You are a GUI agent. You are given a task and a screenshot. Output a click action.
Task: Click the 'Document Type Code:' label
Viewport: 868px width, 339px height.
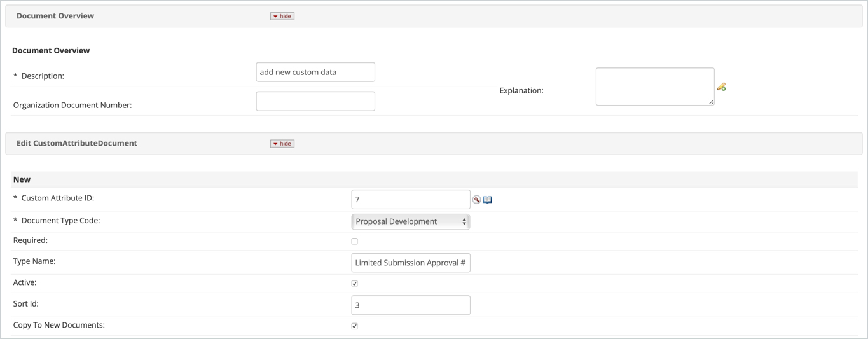(x=60, y=221)
